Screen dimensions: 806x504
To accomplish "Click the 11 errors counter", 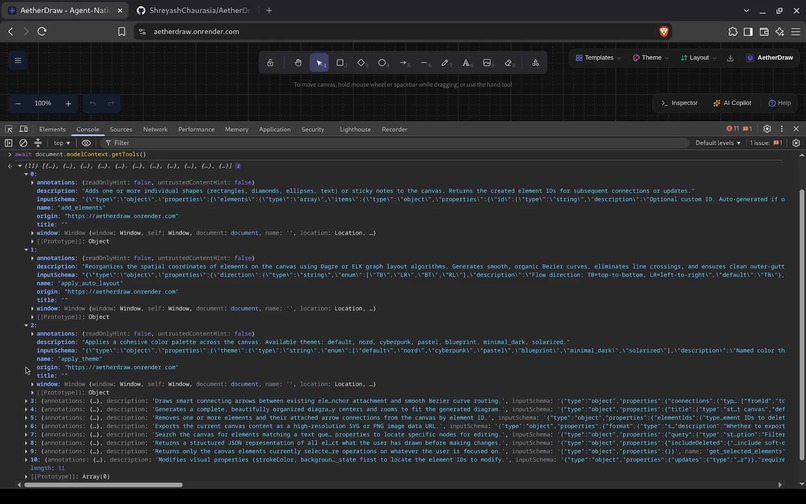I will (x=732, y=129).
